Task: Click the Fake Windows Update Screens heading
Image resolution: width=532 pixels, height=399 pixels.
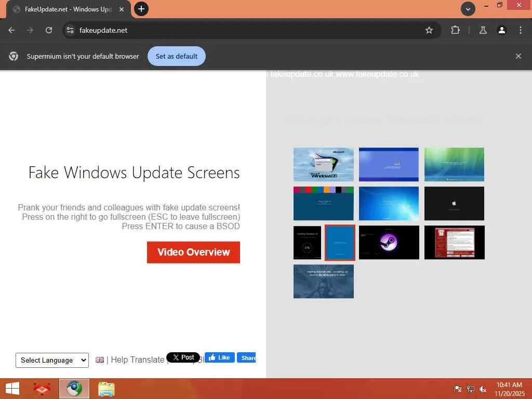Action: 134,172
